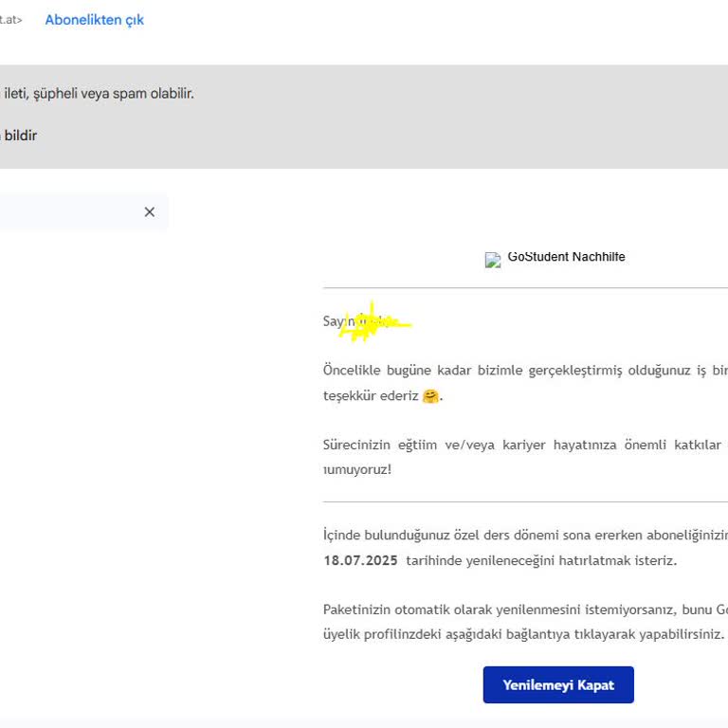This screenshot has width=728, height=728.
Task: Click the line starting 'Sürecinizin eğtiim ve/veya'
Action: (x=525, y=445)
